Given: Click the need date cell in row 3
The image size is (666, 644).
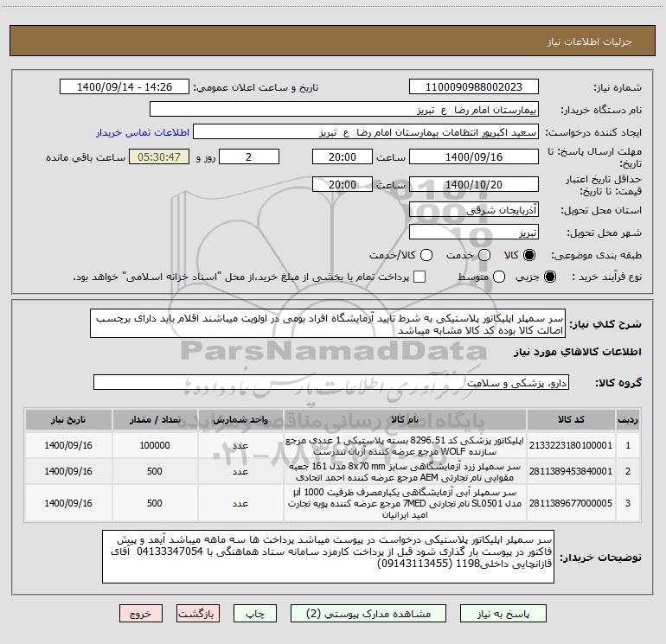Looking at the screenshot, I should tap(68, 503).
